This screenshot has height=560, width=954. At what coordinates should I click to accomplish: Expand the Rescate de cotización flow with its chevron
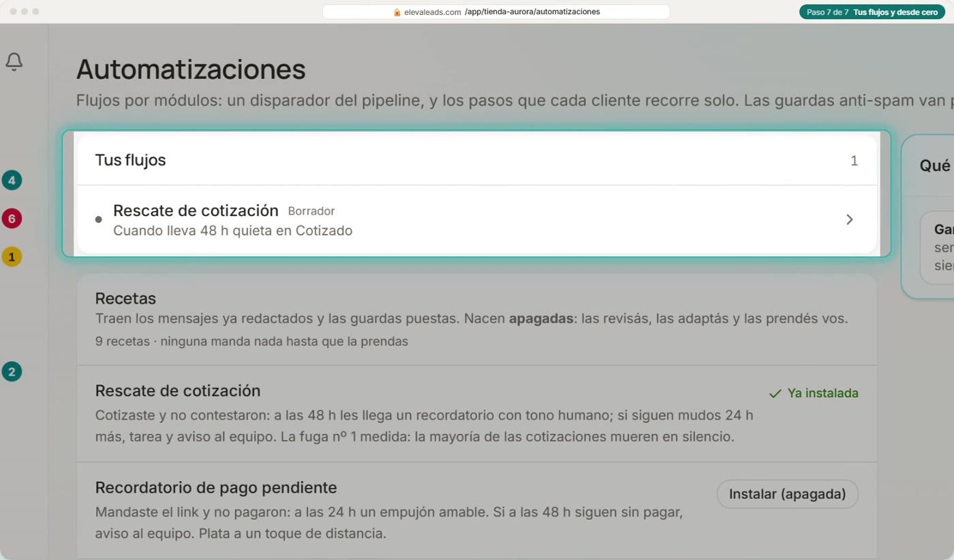click(x=849, y=219)
